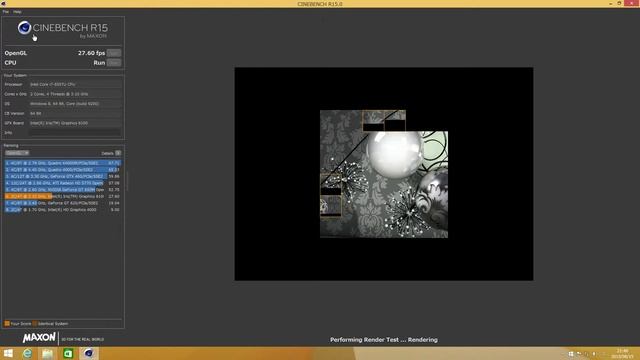
Task: Select ranking row 5 GeForce GT 650M
Action: point(62,190)
